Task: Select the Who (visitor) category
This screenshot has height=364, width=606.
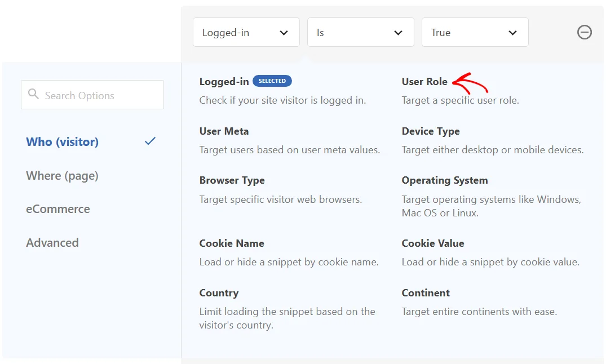Action: tap(62, 142)
